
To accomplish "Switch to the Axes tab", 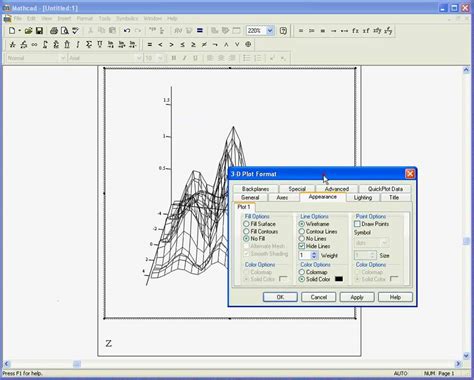I will point(282,198).
